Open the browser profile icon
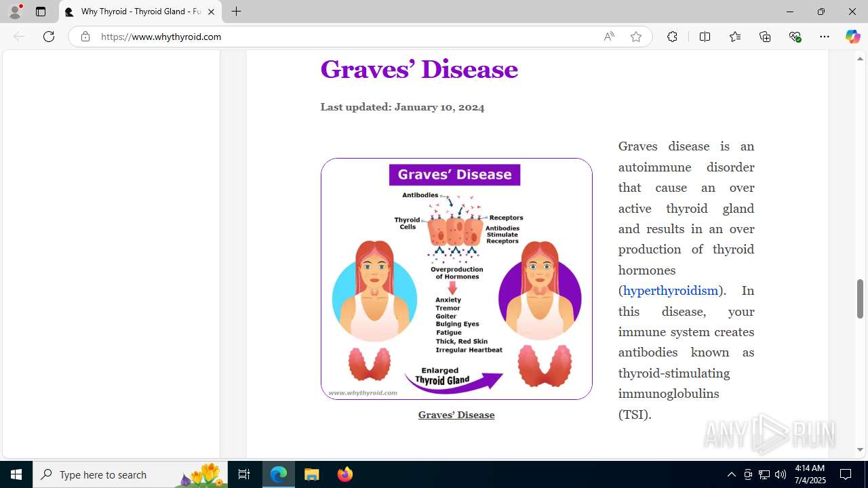Screen dimensions: 868x488 15,12
